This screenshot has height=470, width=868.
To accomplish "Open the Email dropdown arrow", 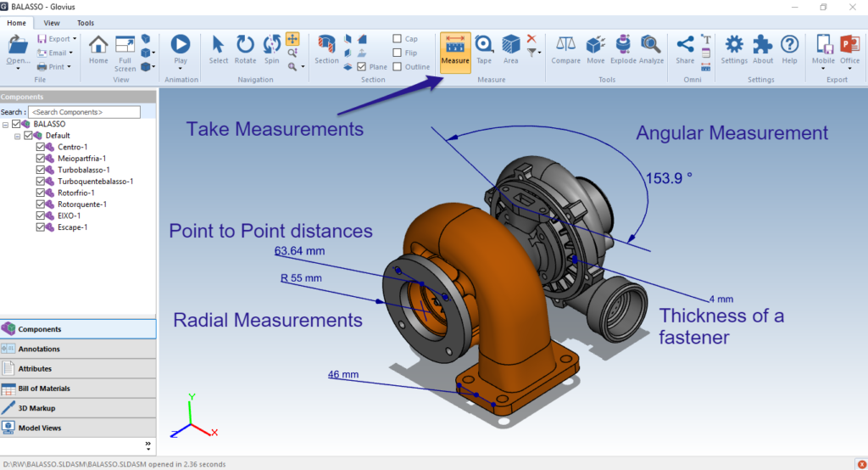I will 71,53.
